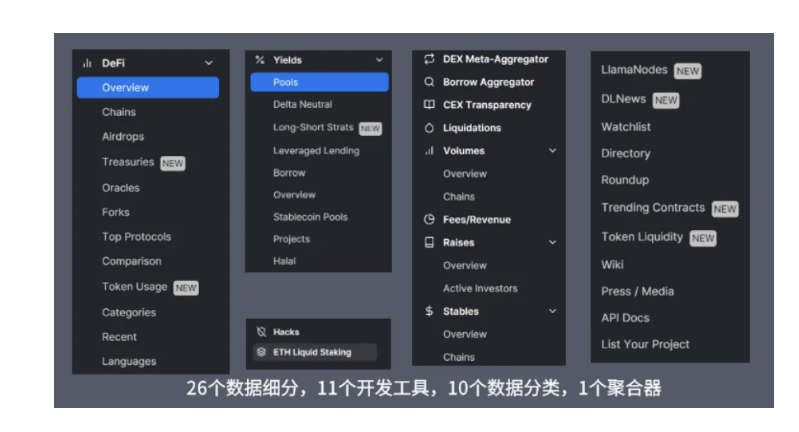799x432 pixels.
Task: Open Treasuries in the DeFi menu
Action: click(x=128, y=162)
